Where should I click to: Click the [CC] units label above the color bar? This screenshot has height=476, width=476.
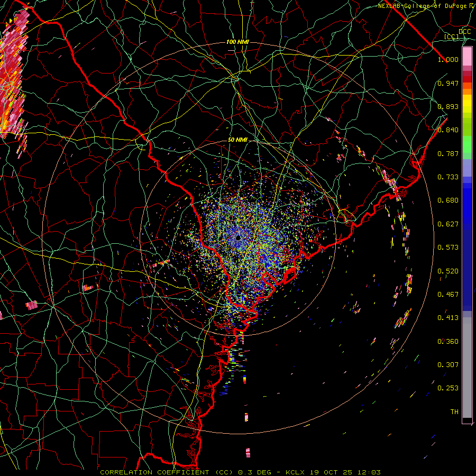click(452, 36)
